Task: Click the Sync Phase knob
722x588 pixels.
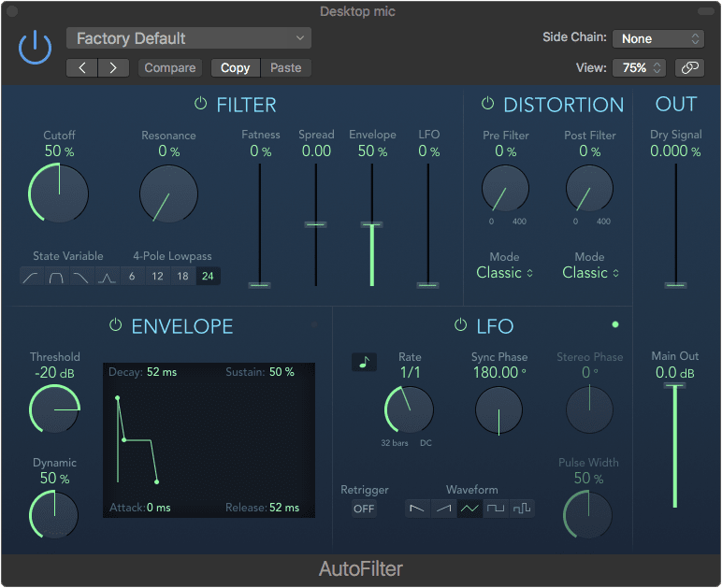Action: pos(498,409)
